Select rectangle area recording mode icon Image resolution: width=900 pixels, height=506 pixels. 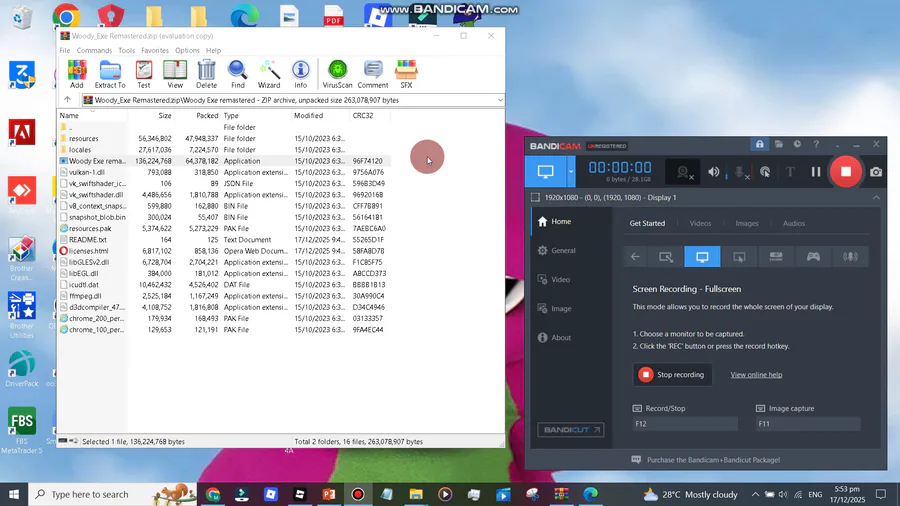(666, 256)
